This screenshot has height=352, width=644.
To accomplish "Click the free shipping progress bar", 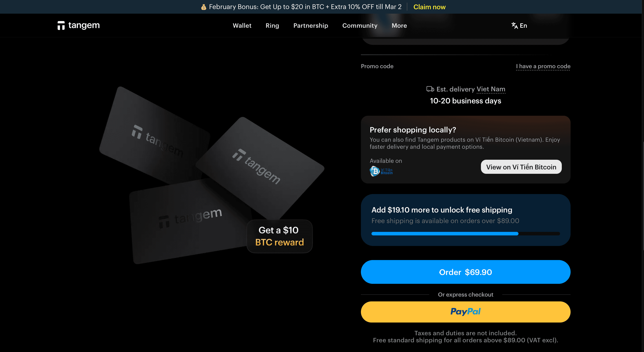I will point(466,234).
